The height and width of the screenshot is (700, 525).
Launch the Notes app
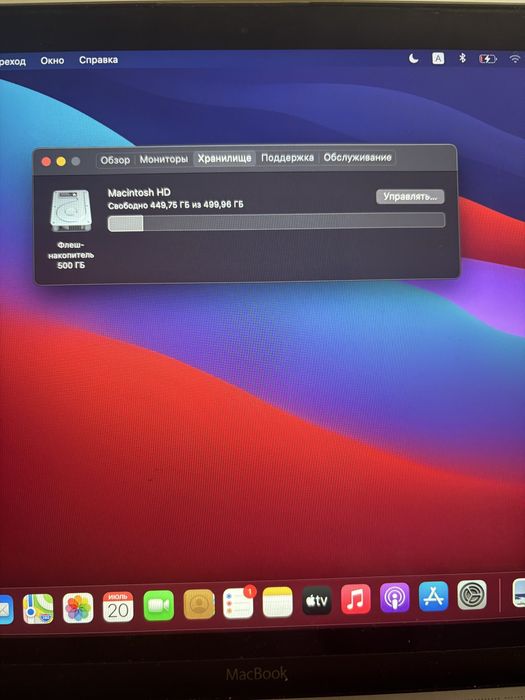[277, 602]
